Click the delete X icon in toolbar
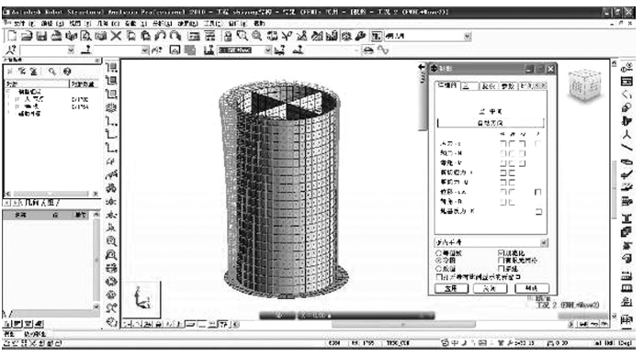This screenshot has height=356, width=644. click(x=117, y=36)
